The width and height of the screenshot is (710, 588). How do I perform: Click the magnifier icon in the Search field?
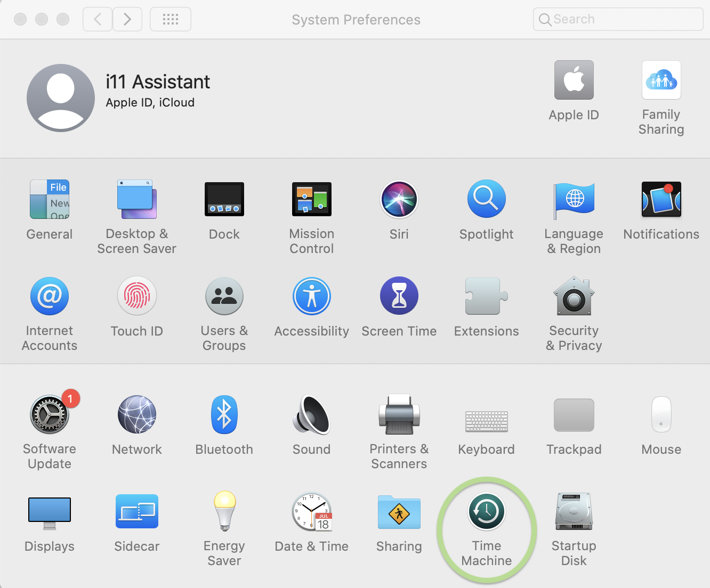coord(545,20)
